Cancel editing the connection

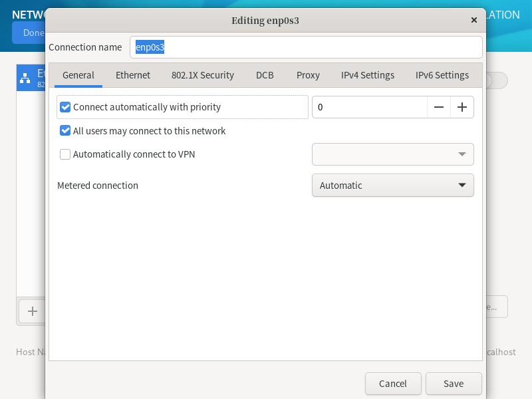[393, 384]
